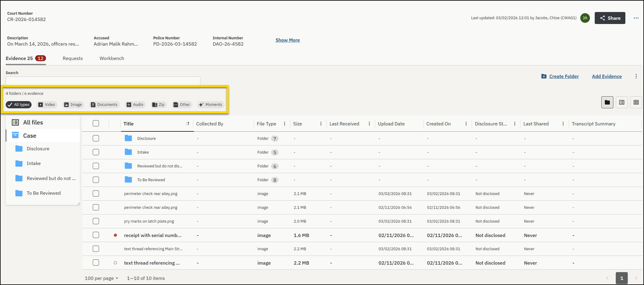644x285 pixels.
Task: Switch to the Workbench tab
Action: pyautogui.click(x=111, y=58)
